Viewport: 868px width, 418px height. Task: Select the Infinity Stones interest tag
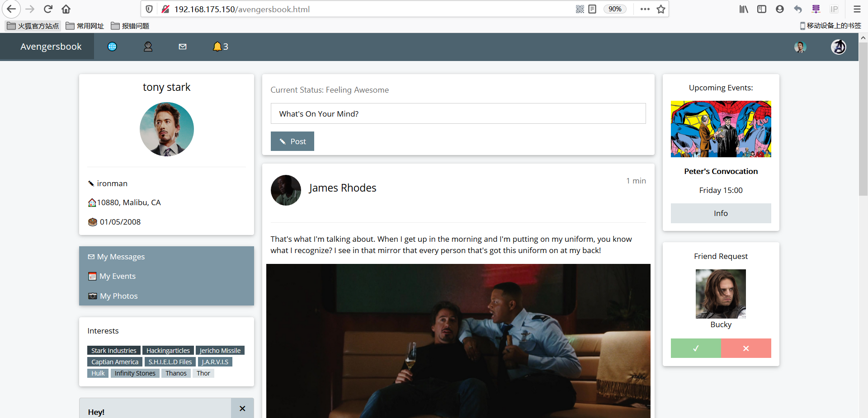(x=135, y=373)
